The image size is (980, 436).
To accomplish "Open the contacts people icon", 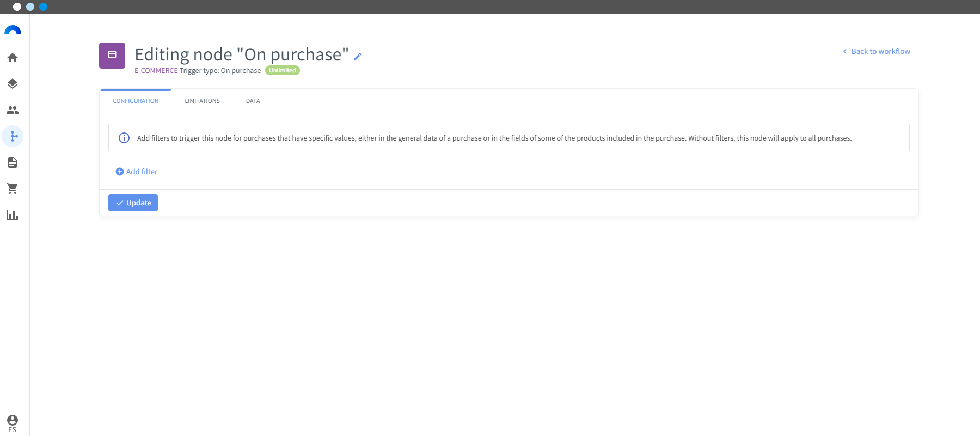I will [x=13, y=110].
